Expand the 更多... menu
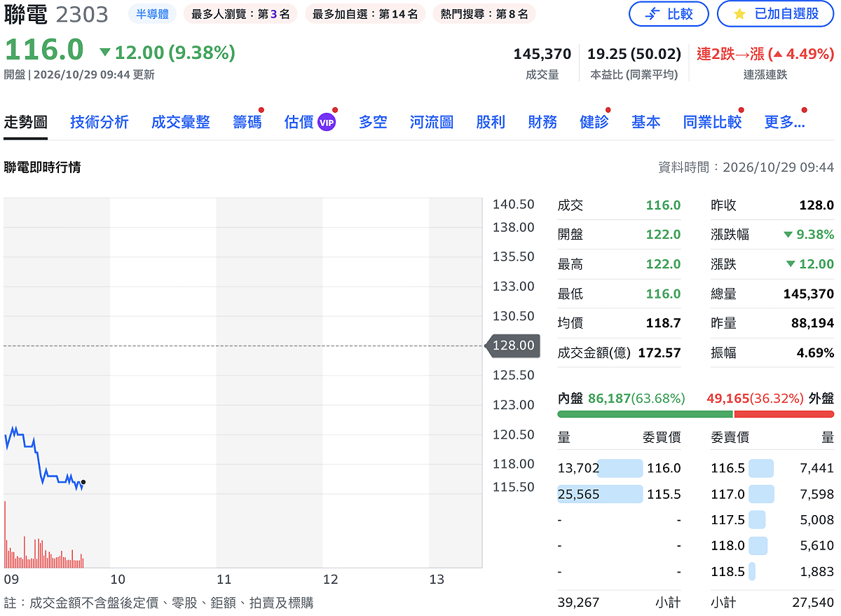This screenshot has height=616, width=841. click(784, 122)
